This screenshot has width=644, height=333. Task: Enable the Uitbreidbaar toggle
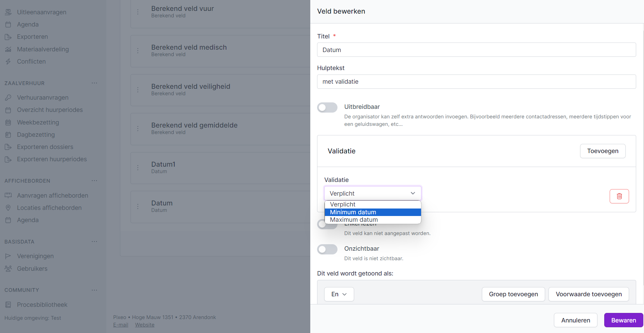pyautogui.click(x=327, y=107)
